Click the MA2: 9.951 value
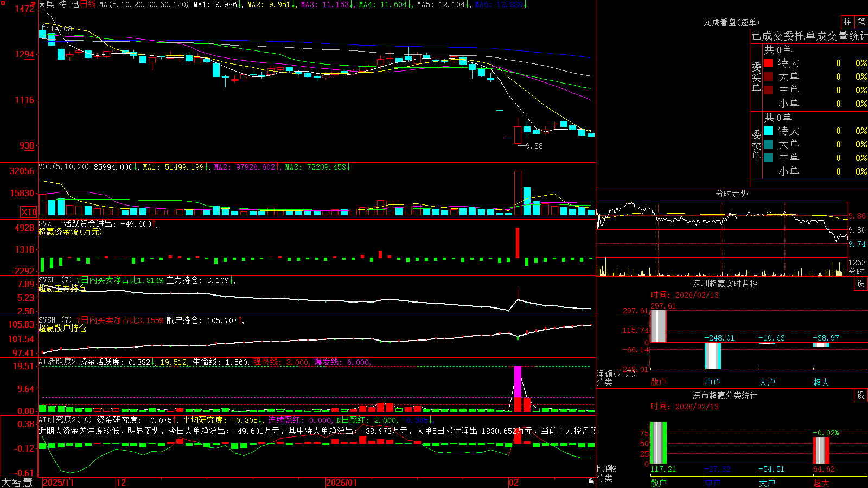This screenshot has height=488, width=868. pos(272,4)
